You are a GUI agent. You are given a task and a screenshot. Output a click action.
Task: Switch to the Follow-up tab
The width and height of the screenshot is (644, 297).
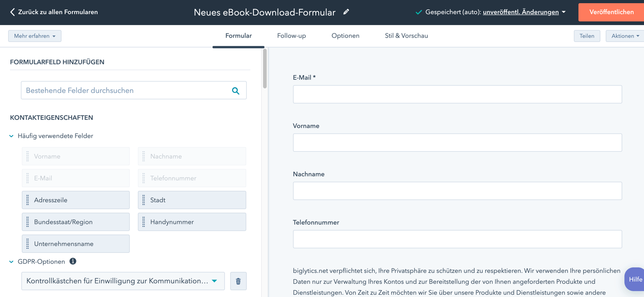291,36
